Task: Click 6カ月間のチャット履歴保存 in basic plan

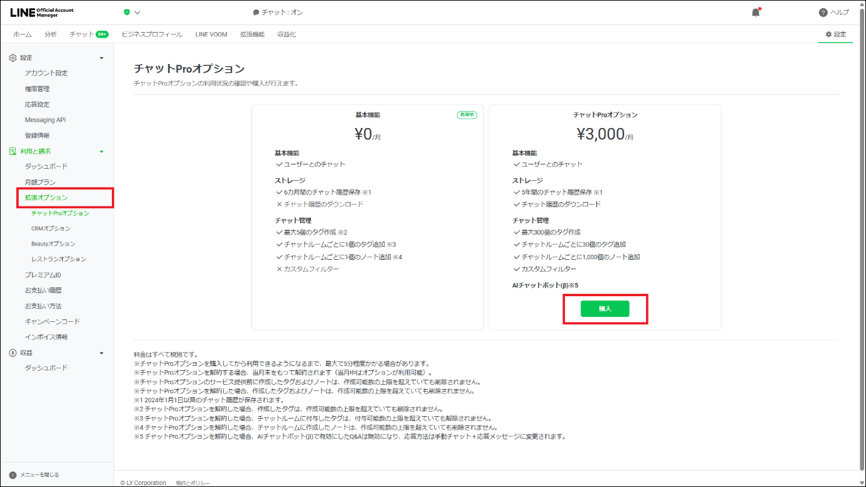Action: [x=328, y=192]
